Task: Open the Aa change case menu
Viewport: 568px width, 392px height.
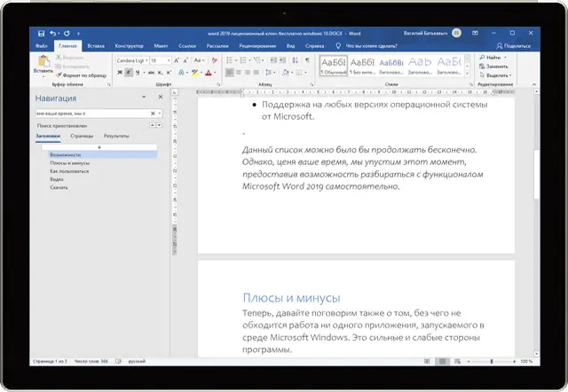Action: point(199,60)
